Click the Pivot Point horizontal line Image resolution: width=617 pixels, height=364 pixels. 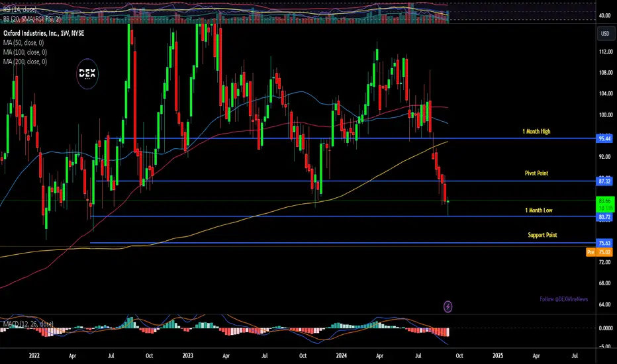tap(346, 181)
